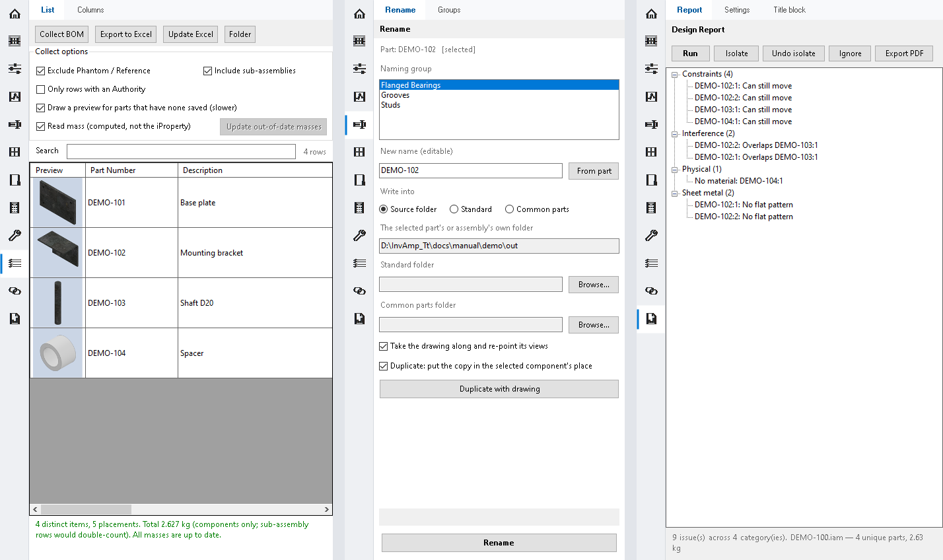The height and width of the screenshot is (560, 943).
Task: Enable Only rows with an Authority
Action: coord(41,89)
